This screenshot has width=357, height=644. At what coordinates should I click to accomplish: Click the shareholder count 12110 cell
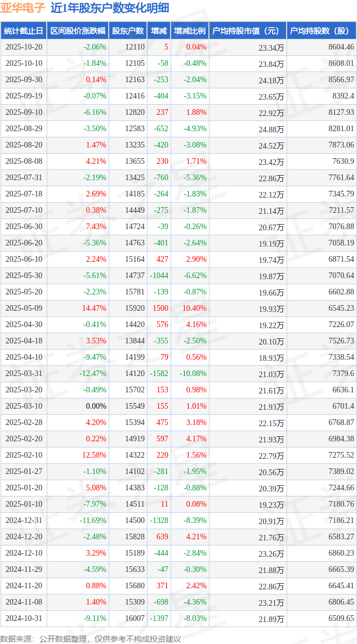click(x=135, y=47)
